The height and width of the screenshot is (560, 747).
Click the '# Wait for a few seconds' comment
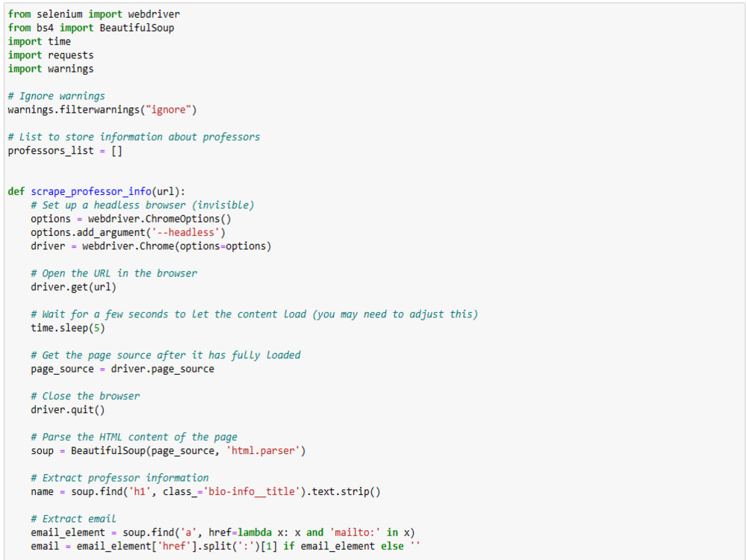click(x=255, y=314)
